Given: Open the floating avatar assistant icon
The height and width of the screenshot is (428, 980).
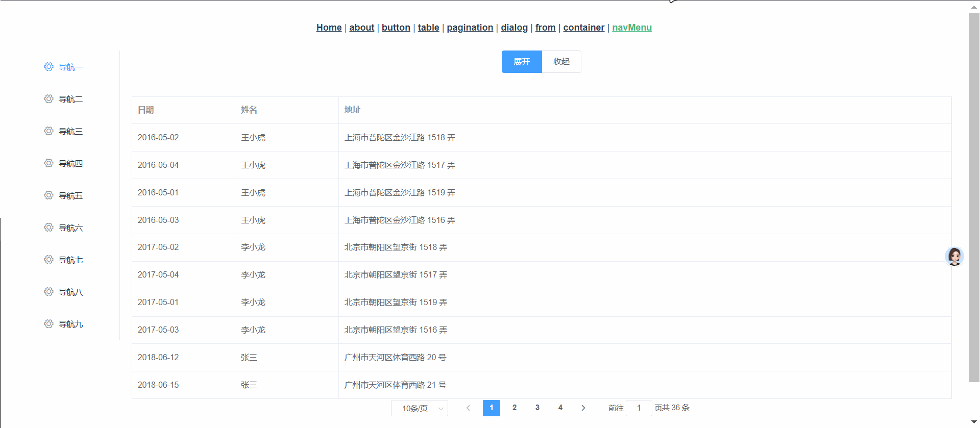Looking at the screenshot, I should (x=954, y=256).
